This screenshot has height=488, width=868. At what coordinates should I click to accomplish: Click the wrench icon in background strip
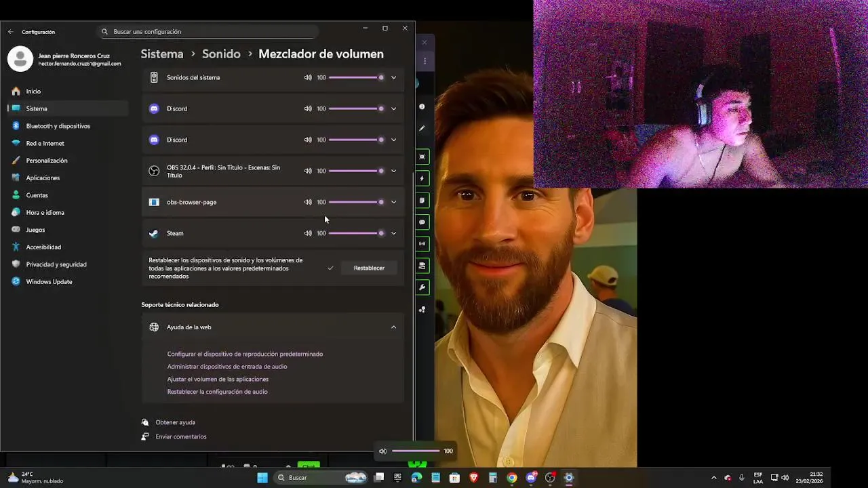click(x=422, y=287)
